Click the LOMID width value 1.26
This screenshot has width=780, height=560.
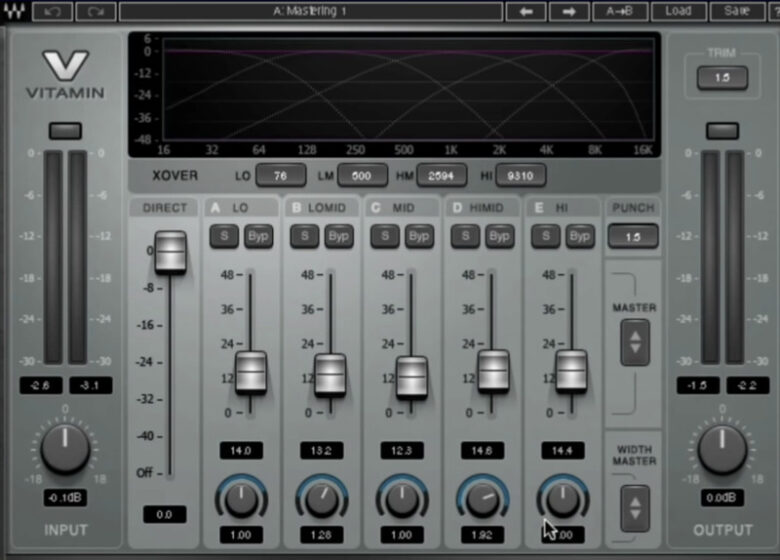321,535
